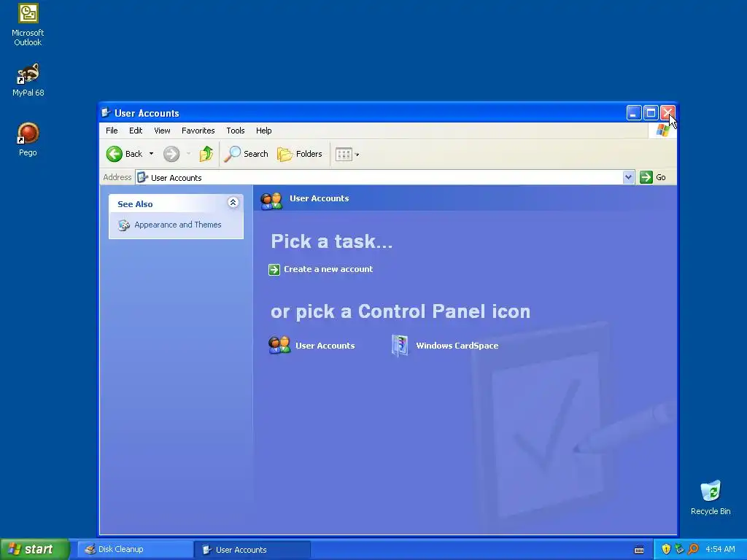This screenshot has width=747, height=560.
Task: Open the Search pane
Action: pos(246,154)
